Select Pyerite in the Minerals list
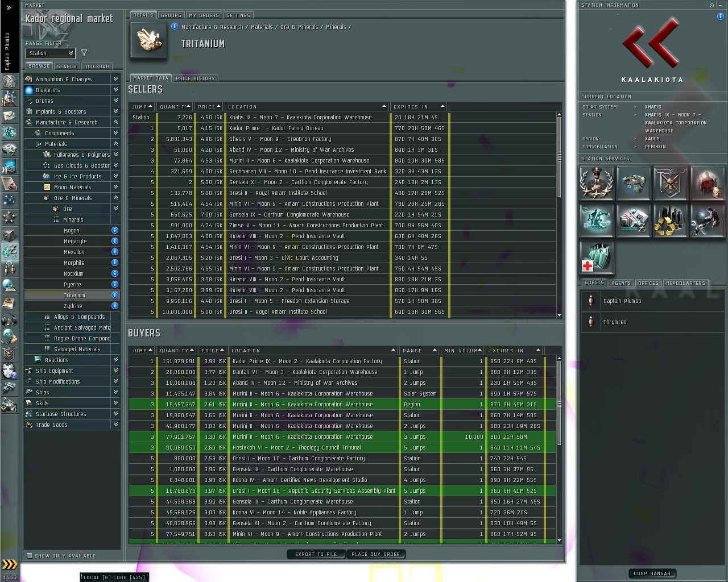Viewport: 728px width, 582px height. click(72, 284)
